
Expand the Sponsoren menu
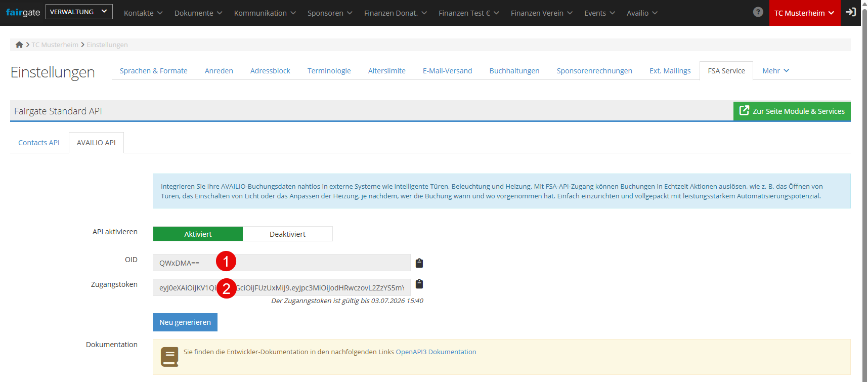tap(330, 13)
